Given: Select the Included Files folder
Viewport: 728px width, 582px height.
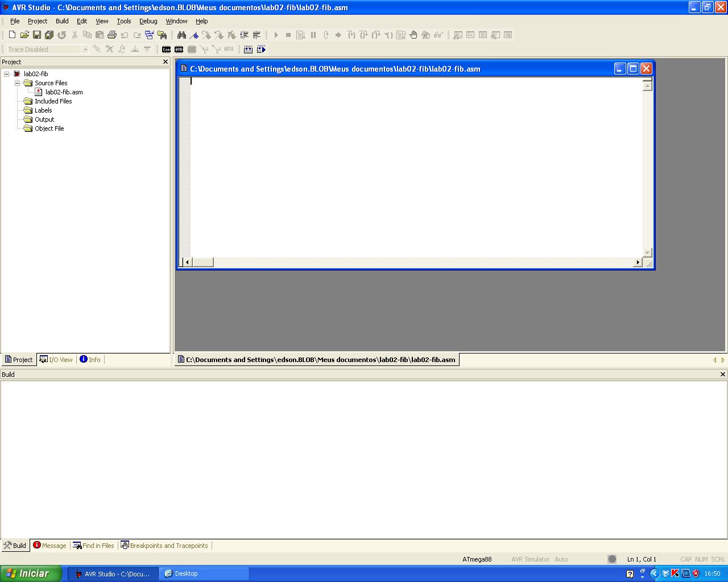Looking at the screenshot, I should (53, 101).
